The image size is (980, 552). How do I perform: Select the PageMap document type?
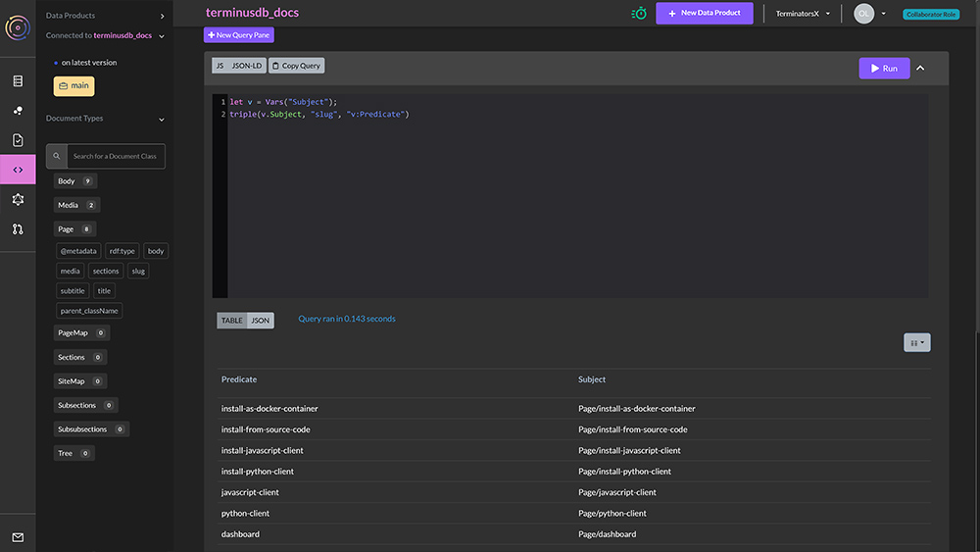[x=81, y=332]
